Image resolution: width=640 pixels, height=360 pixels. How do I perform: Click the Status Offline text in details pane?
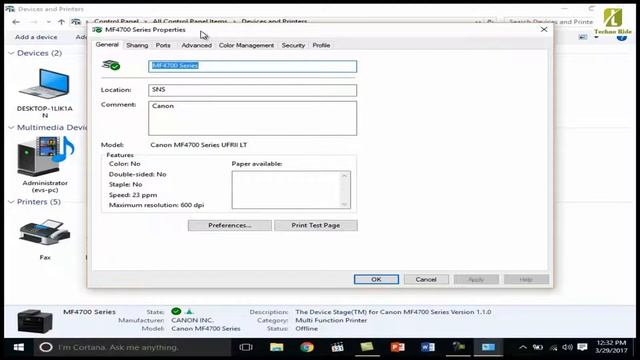pyautogui.click(x=307, y=329)
